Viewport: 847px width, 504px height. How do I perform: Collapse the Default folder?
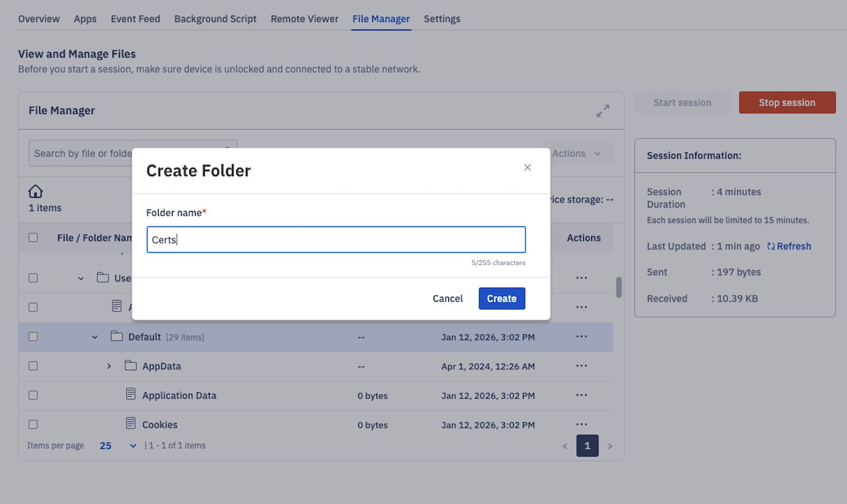pos(95,337)
